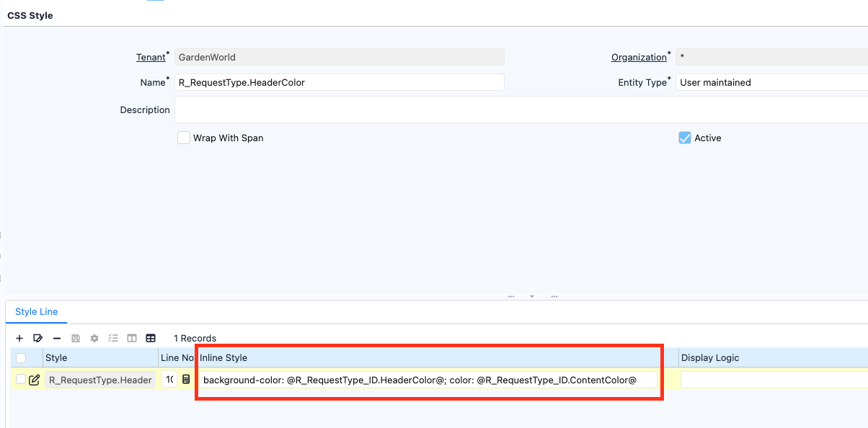Click the "1 Records" count text
Screen dimensions: 868x428
click(195, 338)
